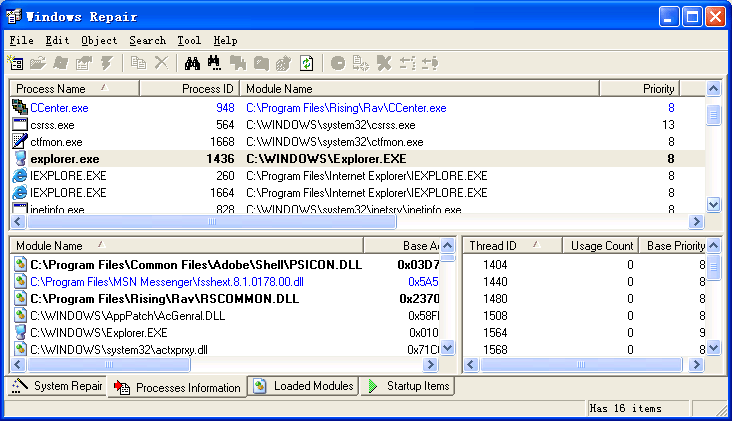The image size is (732, 421).
Task: Click the CCenter.exe process icon
Action: tap(19, 107)
